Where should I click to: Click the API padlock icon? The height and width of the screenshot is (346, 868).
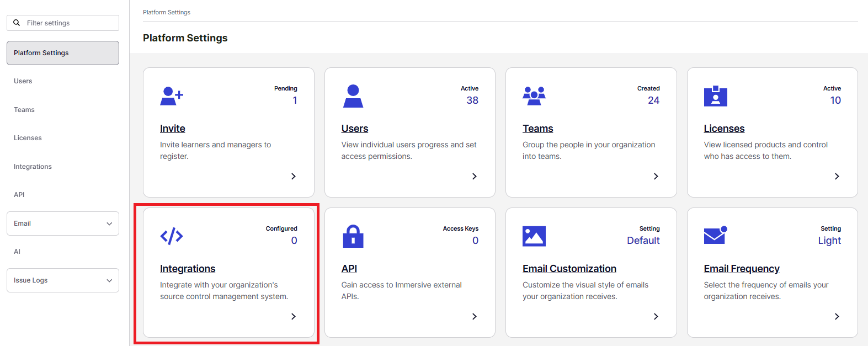(353, 236)
